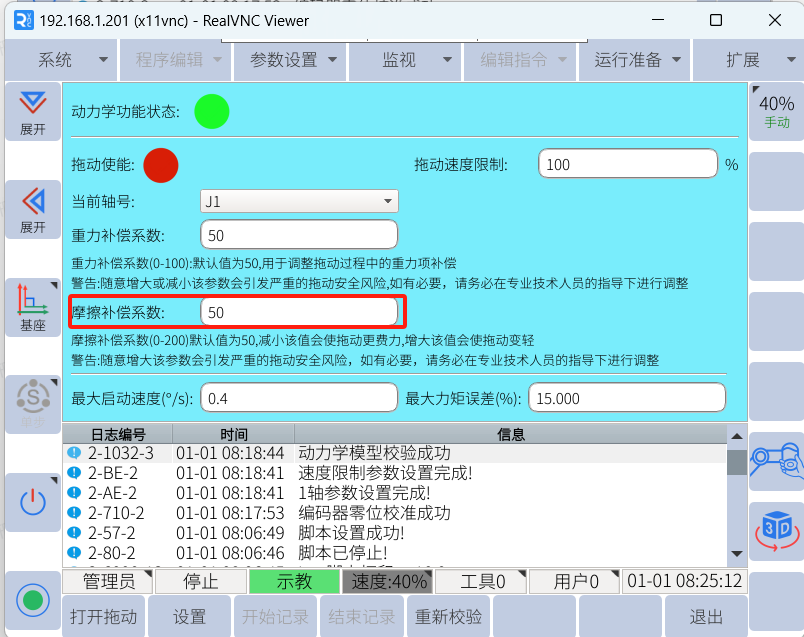Click the green 动力学功能状态 indicator
804x637 pixels.
tap(211, 111)
